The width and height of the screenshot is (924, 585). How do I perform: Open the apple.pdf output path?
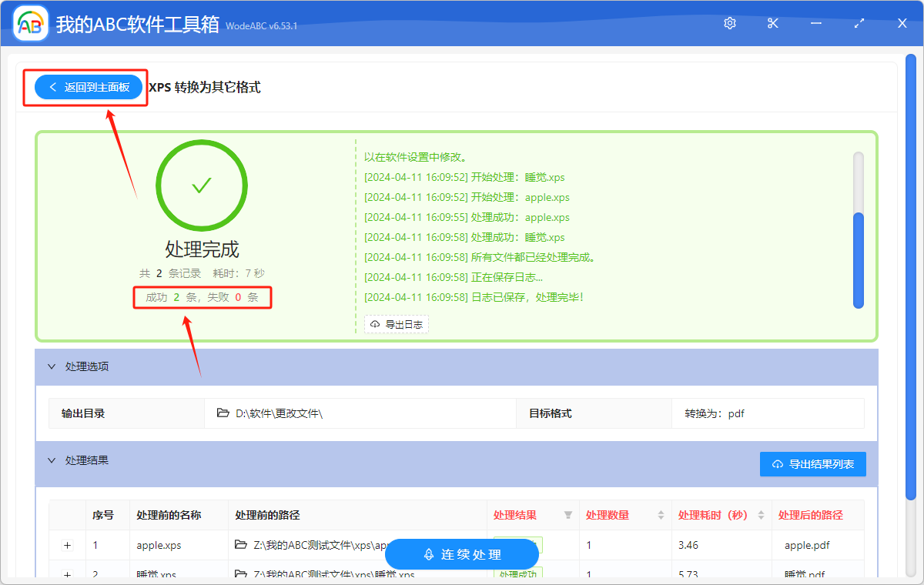[807, 545]
